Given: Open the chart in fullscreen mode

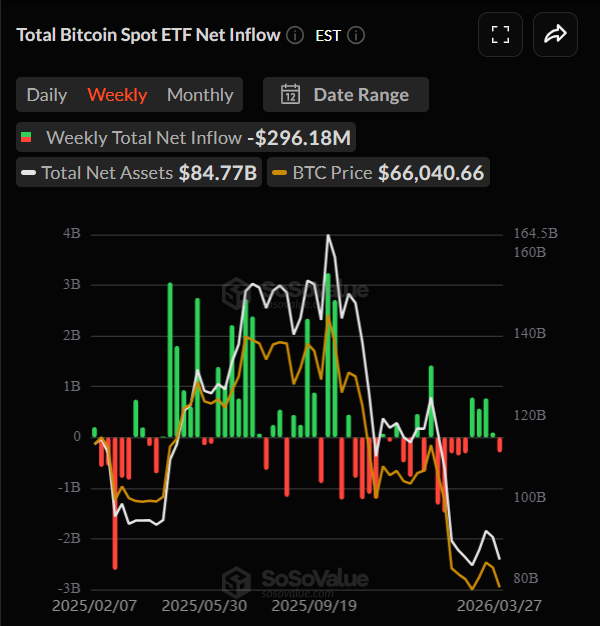Looking at the screenshot, I should (x=500, y=35).
